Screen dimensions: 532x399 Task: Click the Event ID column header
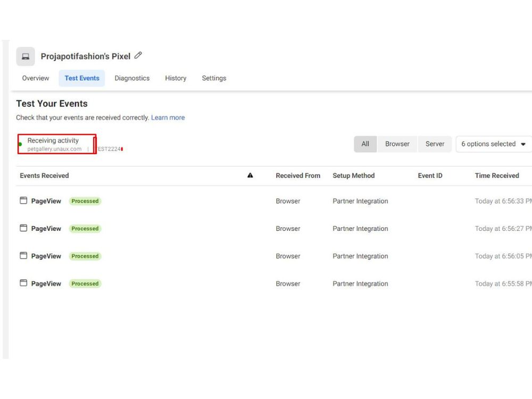[x=430, y=176]
